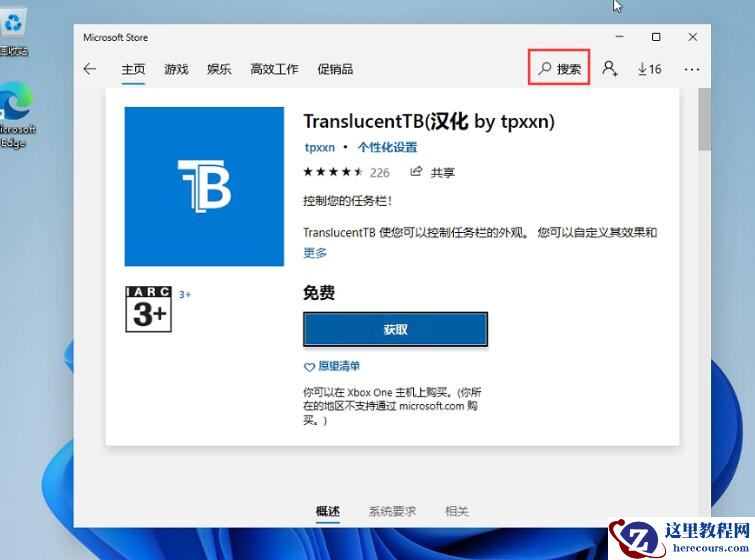Go back with the arrow icon
This screenshot has width=755, height=560.
[x=90, y=69]
